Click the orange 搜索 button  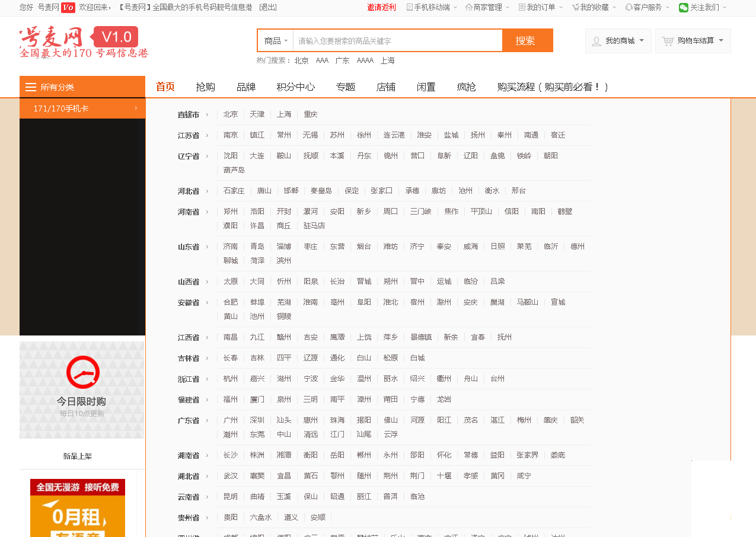tap(527, 41)
